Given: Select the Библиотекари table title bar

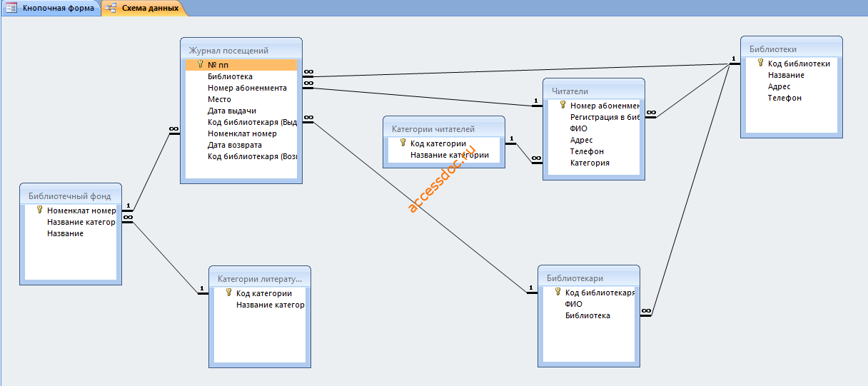Looking at the screenshot, I should [588, 278].
